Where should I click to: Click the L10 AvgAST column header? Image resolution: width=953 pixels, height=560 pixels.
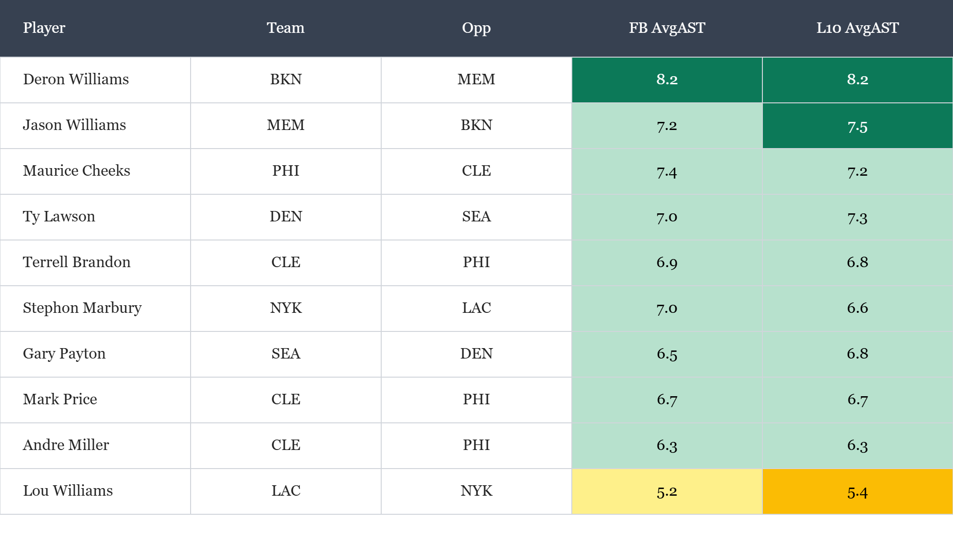(857, 28)
